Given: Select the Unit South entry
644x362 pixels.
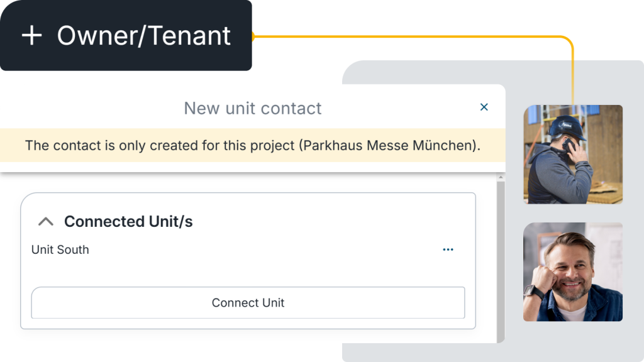Looking at the screenshot, I should pyautogui.click(x=60, y=250).
